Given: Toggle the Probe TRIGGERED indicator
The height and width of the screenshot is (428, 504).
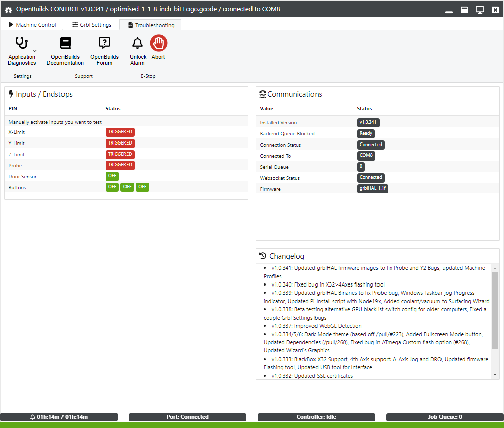Looking at the screenshot, I should 120,165.
